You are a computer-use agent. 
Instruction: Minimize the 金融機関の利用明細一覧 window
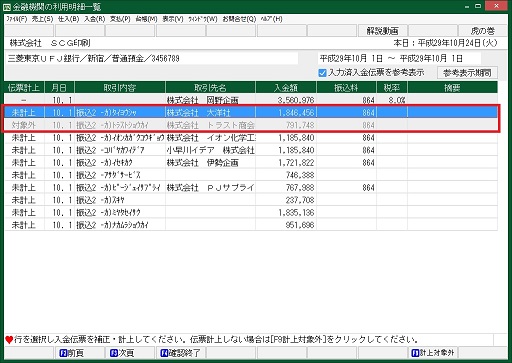467,6
